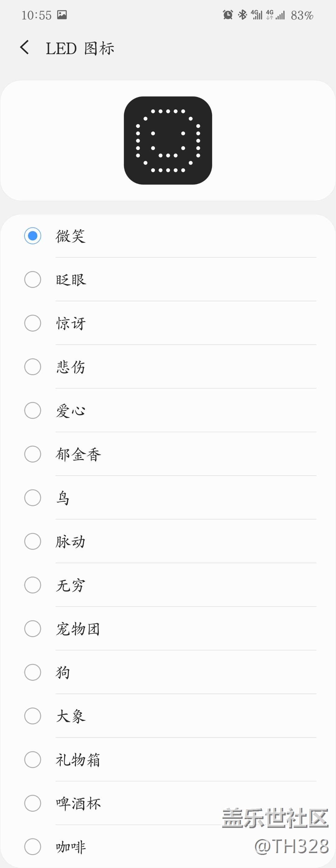Select the 鸟 radio button
This screenshot has width=336, height=868.
[x=33, y=498]
